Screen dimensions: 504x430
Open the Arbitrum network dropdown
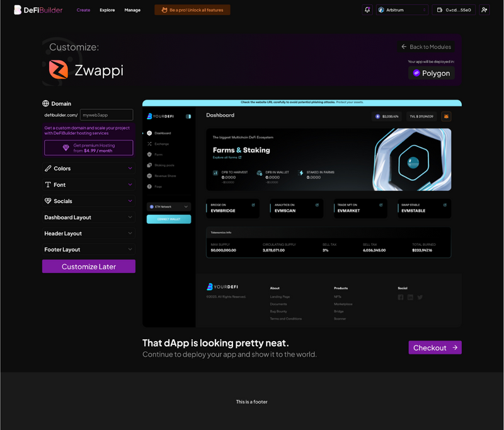coord(403,10)
